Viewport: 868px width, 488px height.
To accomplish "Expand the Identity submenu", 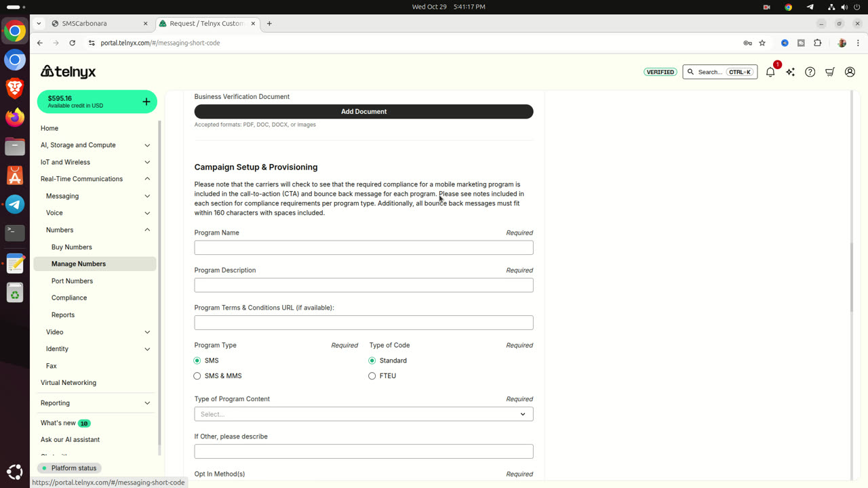I will (147, 349).
